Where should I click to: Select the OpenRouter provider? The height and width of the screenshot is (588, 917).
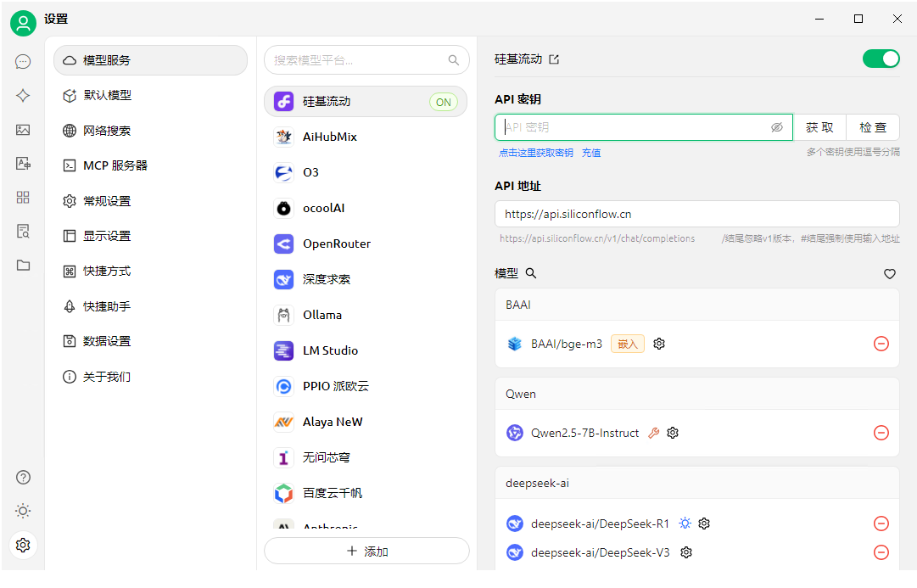coord(366,244)
